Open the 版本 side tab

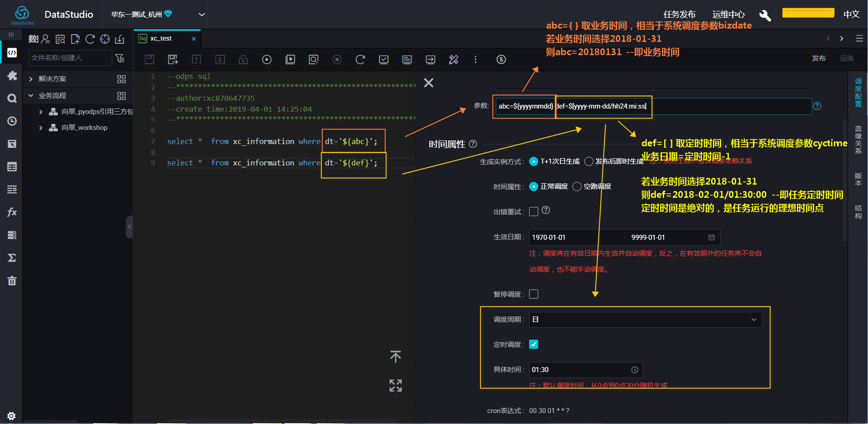[858, 179]
